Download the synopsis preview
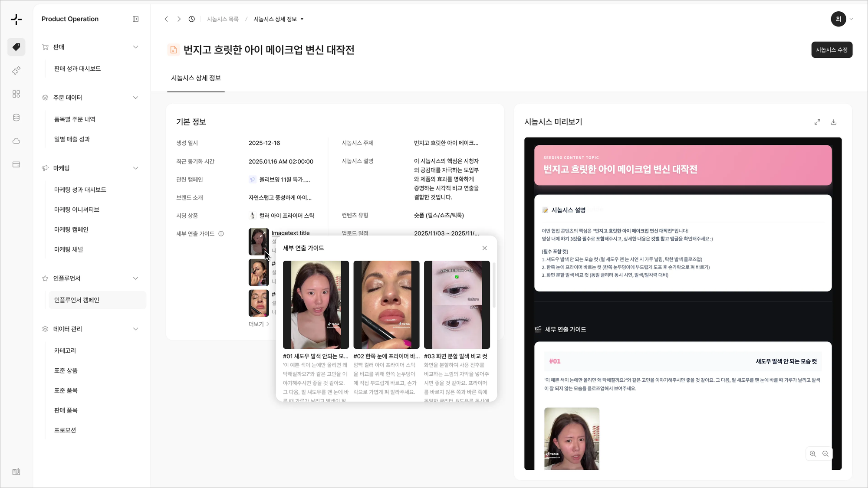This screenshot has height=488, width=868. 833,122
